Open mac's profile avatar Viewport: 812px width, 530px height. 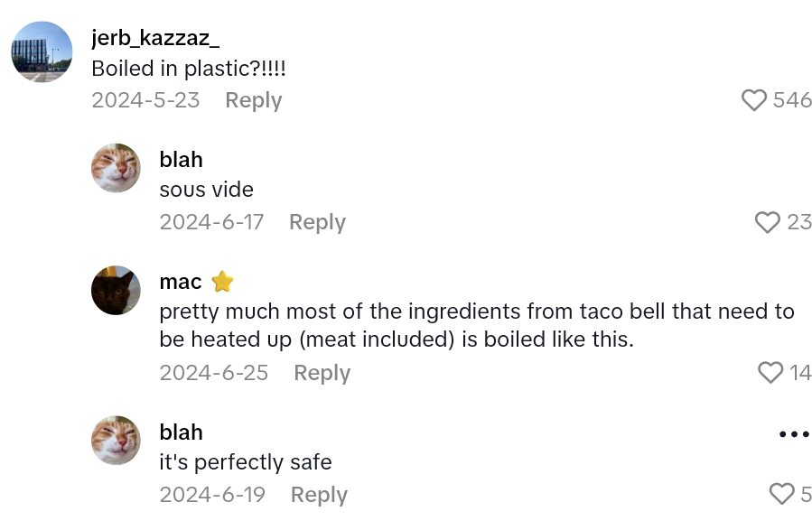[116, 291]
